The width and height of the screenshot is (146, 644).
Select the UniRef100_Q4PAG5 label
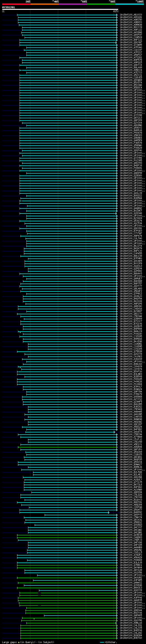[x=131, y=615]
